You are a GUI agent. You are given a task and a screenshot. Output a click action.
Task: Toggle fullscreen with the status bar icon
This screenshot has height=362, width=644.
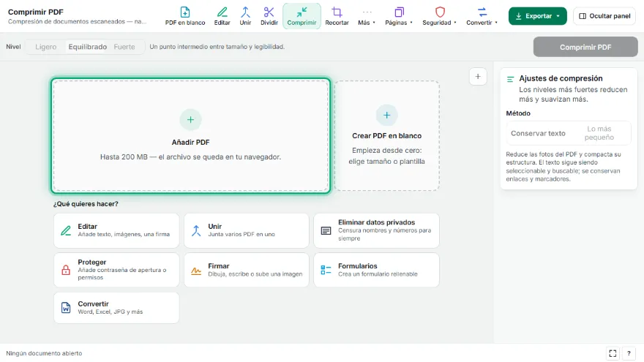[x=613, y=353]
